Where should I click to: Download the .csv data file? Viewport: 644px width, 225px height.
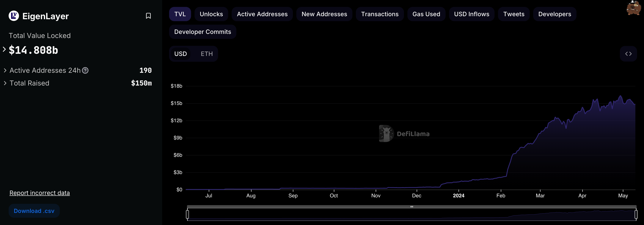click(x=34, y=211)
